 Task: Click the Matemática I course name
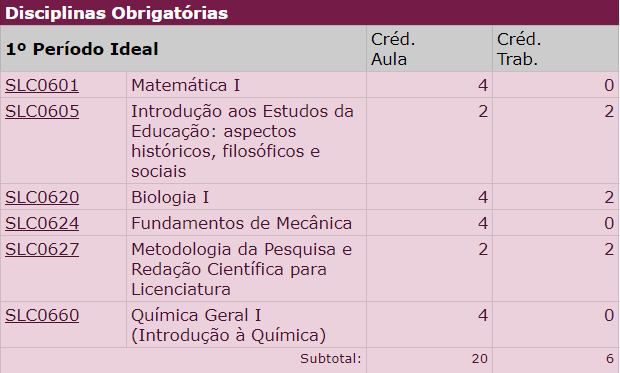tap(185, 85)
